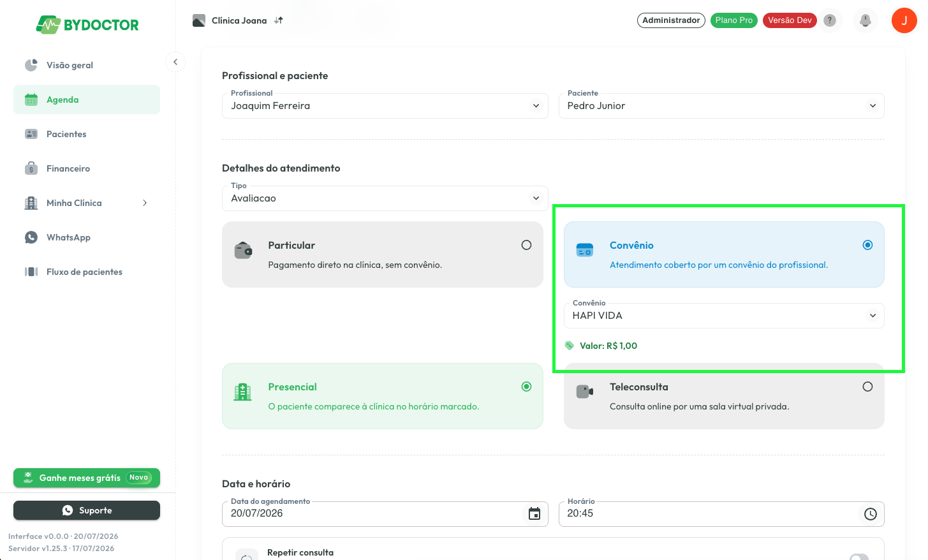The height and width of the screenshot is (560, 928).
Task: Click the Agenda calendar icon
Action: pos(31,99)
